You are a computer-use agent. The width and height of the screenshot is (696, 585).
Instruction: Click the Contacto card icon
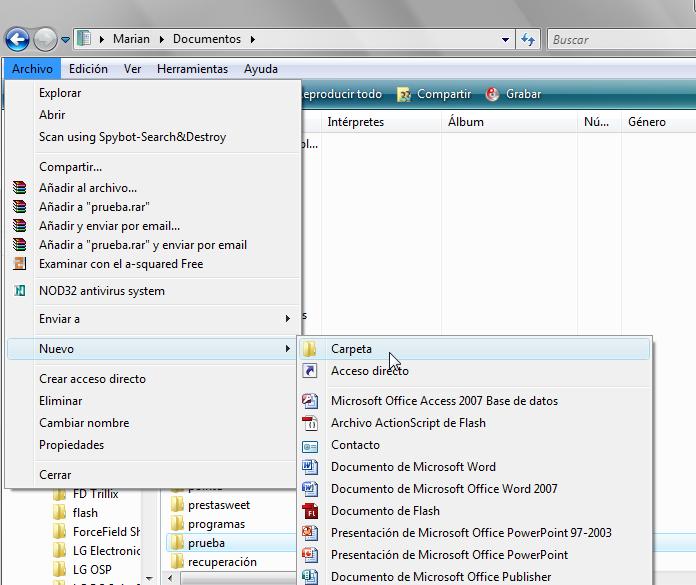[309, 446]
